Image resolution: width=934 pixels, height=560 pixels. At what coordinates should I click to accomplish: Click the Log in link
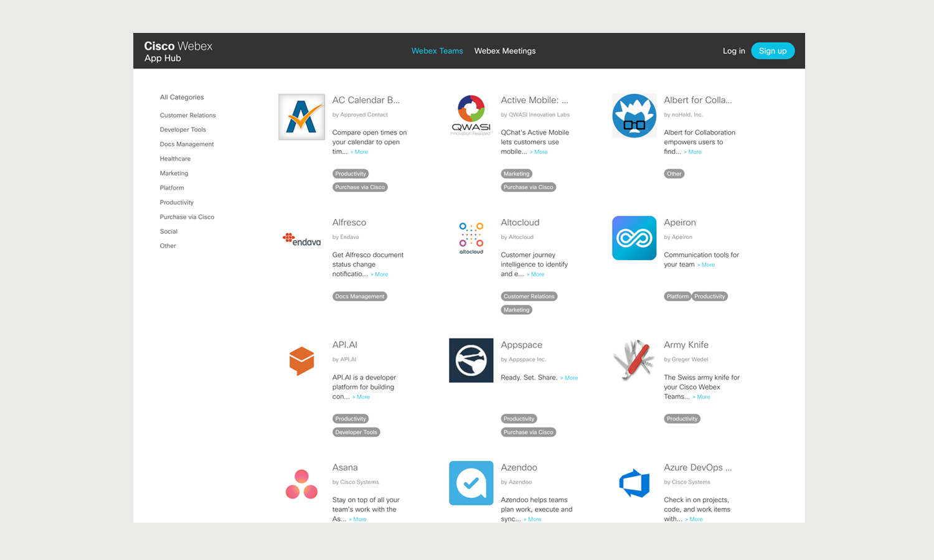[734, 51]
